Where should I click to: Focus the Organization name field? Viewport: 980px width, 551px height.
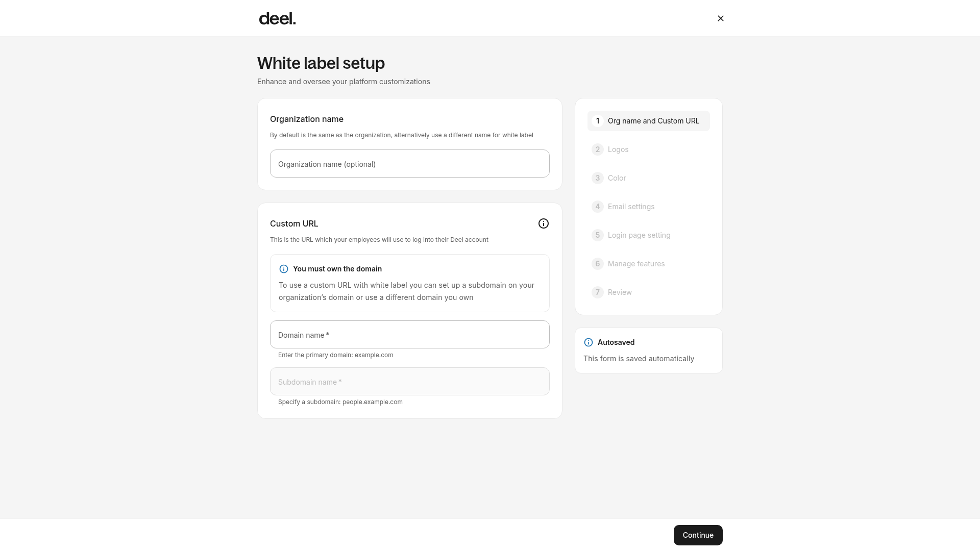(x=409, y=164)
